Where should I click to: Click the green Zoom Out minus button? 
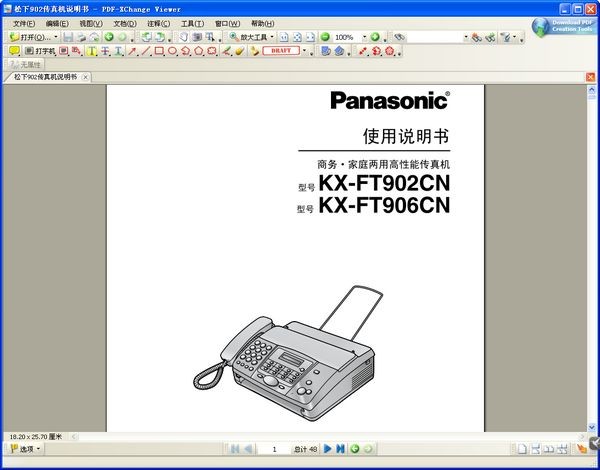(x=325, y=37)
